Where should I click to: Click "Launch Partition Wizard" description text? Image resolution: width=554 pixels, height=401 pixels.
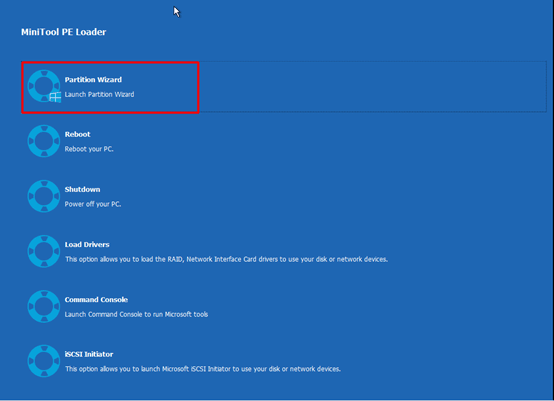99,94
